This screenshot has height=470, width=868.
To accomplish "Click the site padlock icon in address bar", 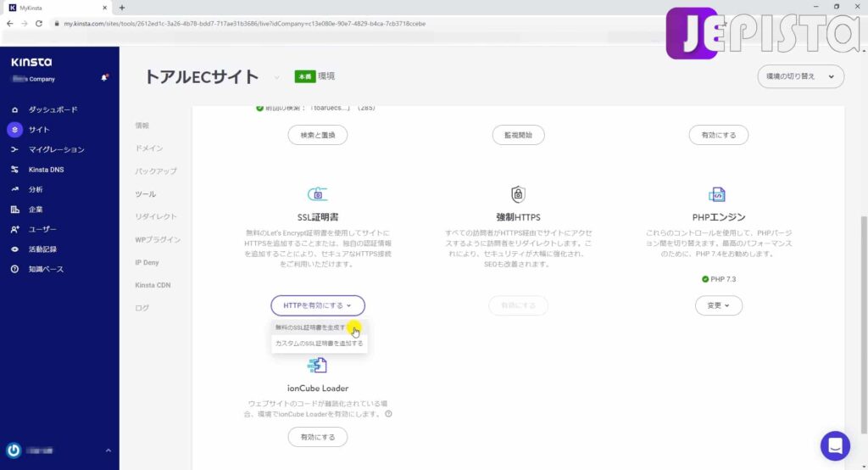I will [57, 24].
